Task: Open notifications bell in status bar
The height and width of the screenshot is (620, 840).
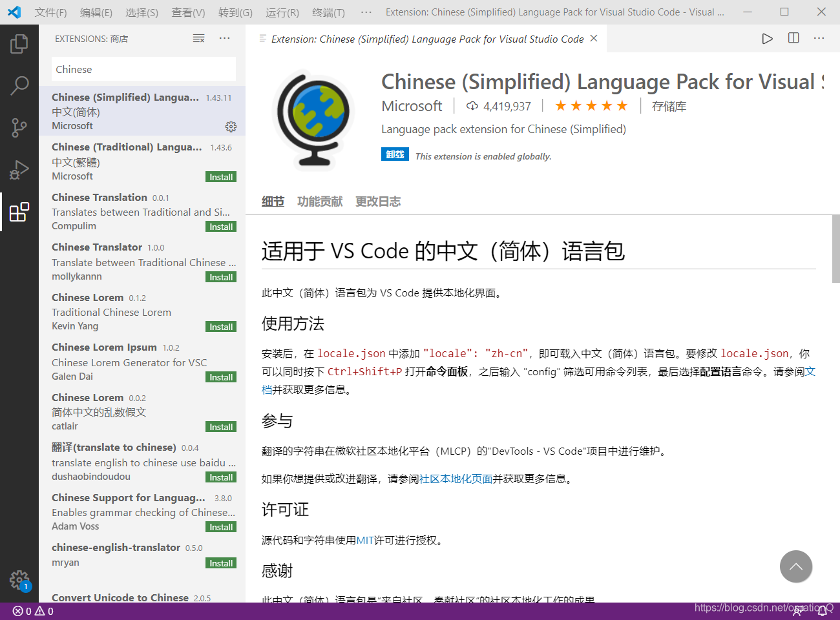Action: 823,611
